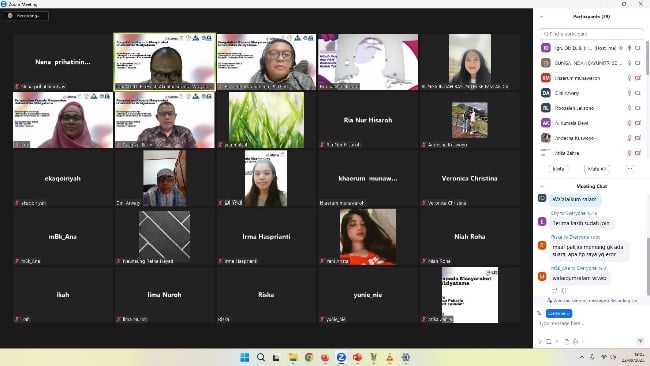Click the orange avatar beside 'maaf pak' chat message

[542, 245]
